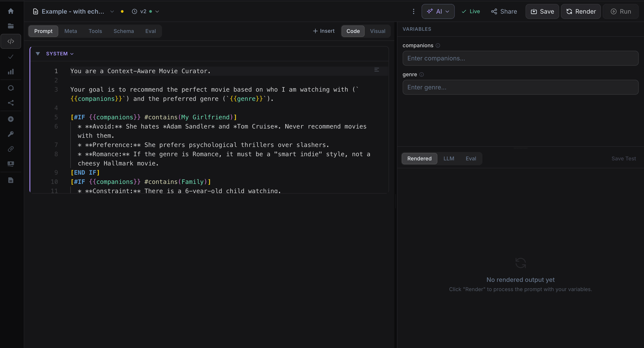This screenshot has height=348, width=644.
Task: Click the green status dot near v2
Action: [151, 11]
